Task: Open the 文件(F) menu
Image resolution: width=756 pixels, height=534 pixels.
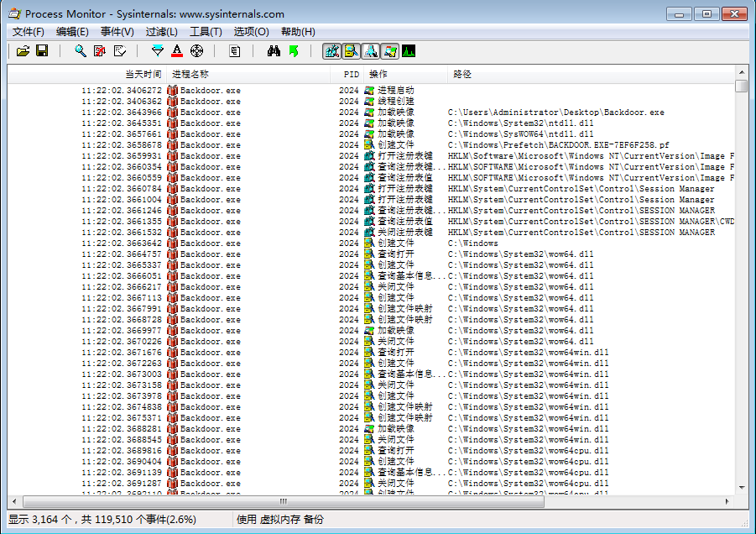Action: tap(29, 32)
